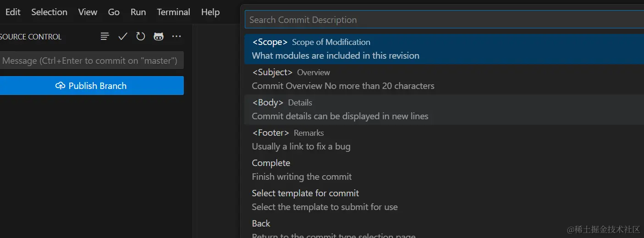The height and width of the screenshot is (238, 644).
Task: Click the commit checkmark icon
Action: (123, 36)
